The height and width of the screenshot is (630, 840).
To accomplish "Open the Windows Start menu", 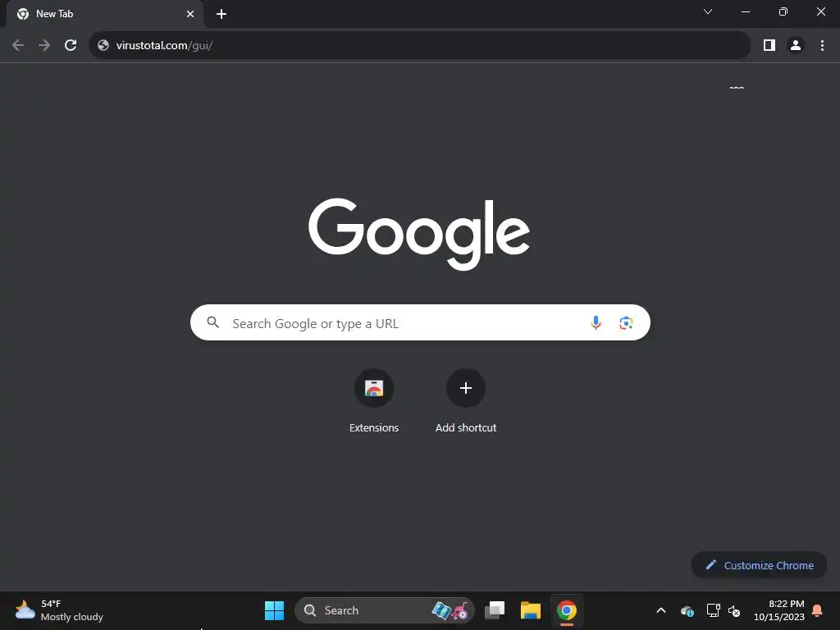I will [x=274, y=610].
